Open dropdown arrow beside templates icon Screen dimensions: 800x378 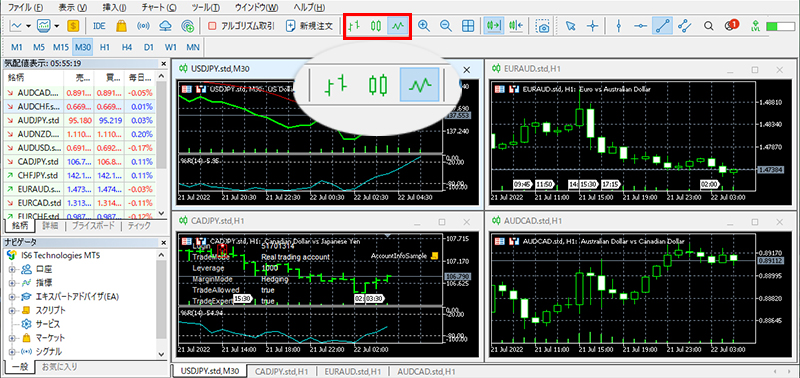coord(56,26)
